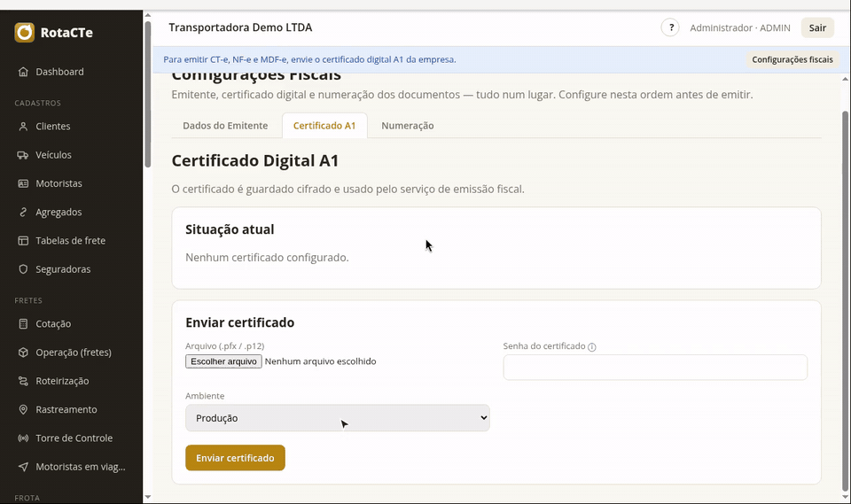This screenshot has height=504, width=851.
Task: Click the 'Nenhum arquivo escolhido' file label
Action: click(320, 361)
